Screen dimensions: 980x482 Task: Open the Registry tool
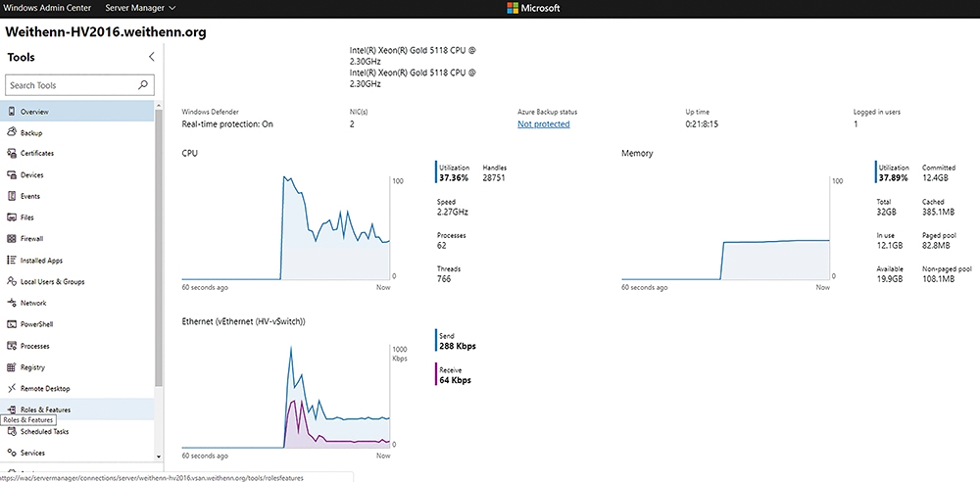76,367
